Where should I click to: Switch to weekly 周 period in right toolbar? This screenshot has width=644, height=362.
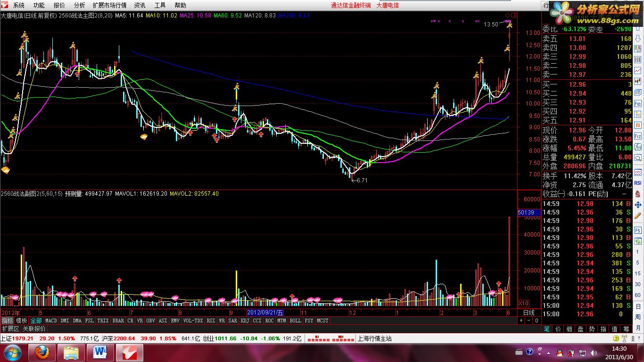click(637, 317)
